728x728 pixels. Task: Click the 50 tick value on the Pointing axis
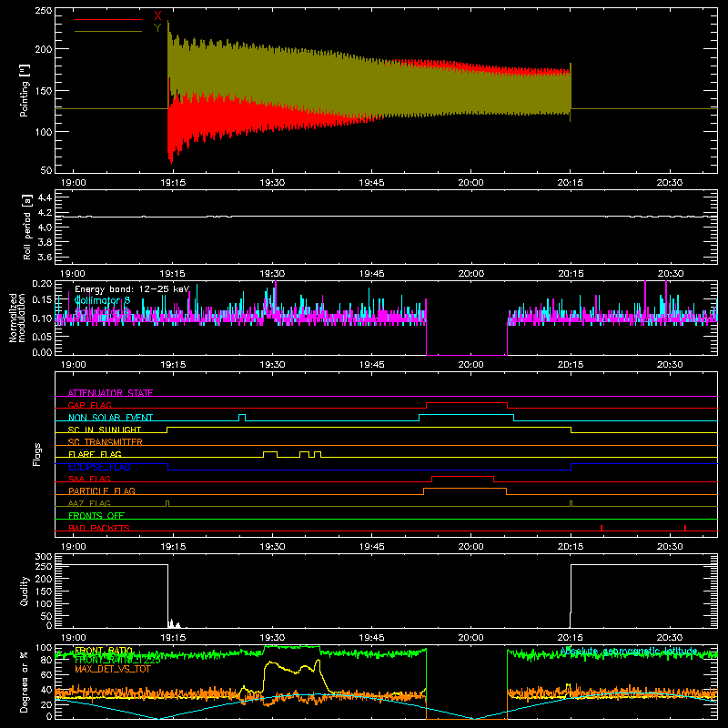[46, 170]
